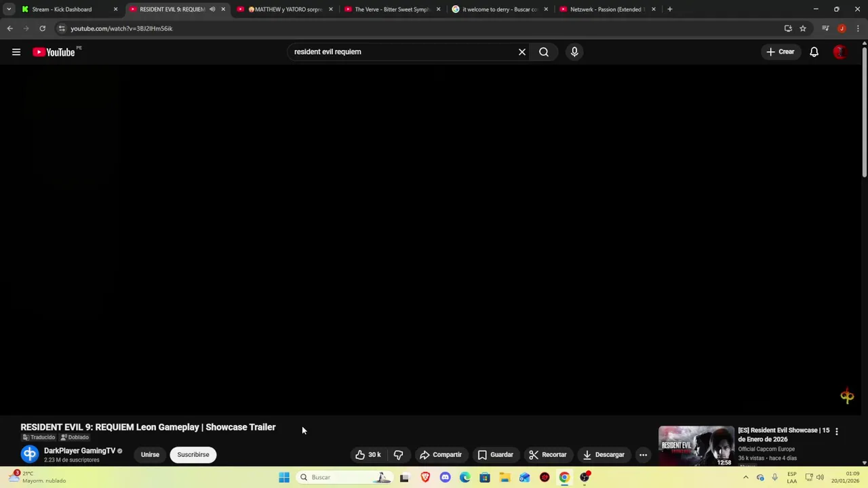Go back with the browser back arrow
The height and width of the screenshot is (488, 868).
(9, 28)
